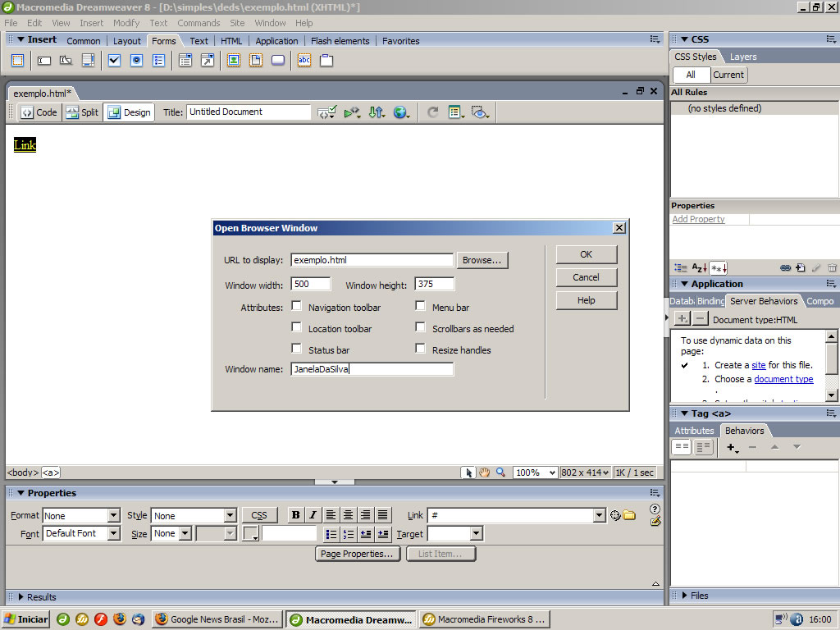Switch CSS panel to Current mode

tap(728, 75)
